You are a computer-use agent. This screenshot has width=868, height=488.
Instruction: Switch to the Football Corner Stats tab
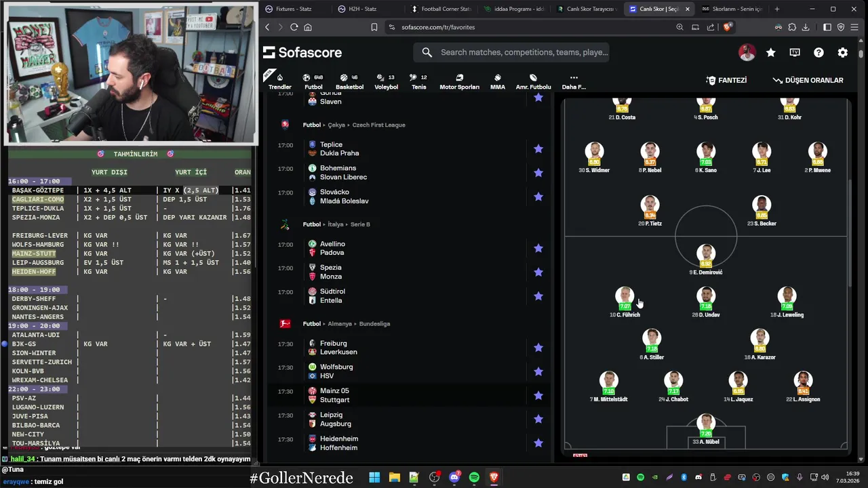pos(441,9)
